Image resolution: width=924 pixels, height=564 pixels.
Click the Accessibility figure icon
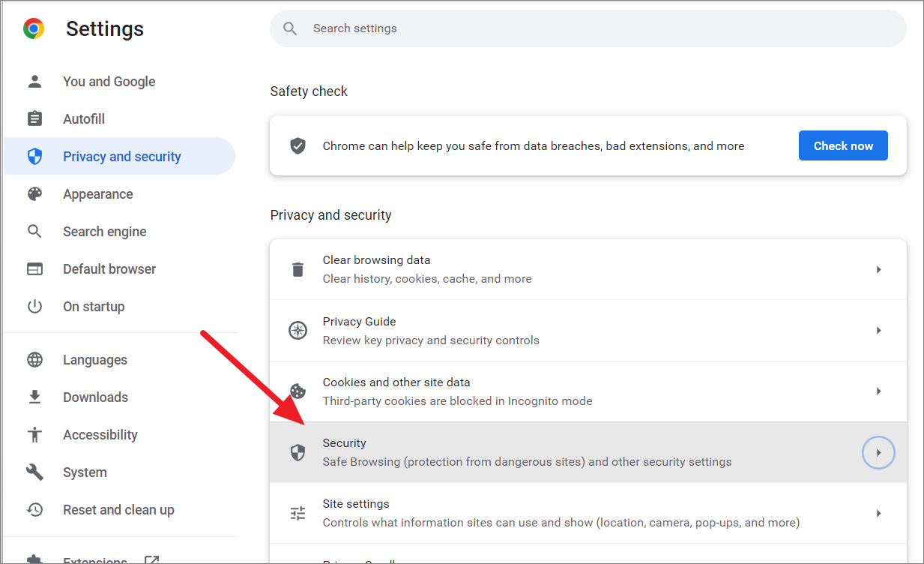tap(34, 434)
